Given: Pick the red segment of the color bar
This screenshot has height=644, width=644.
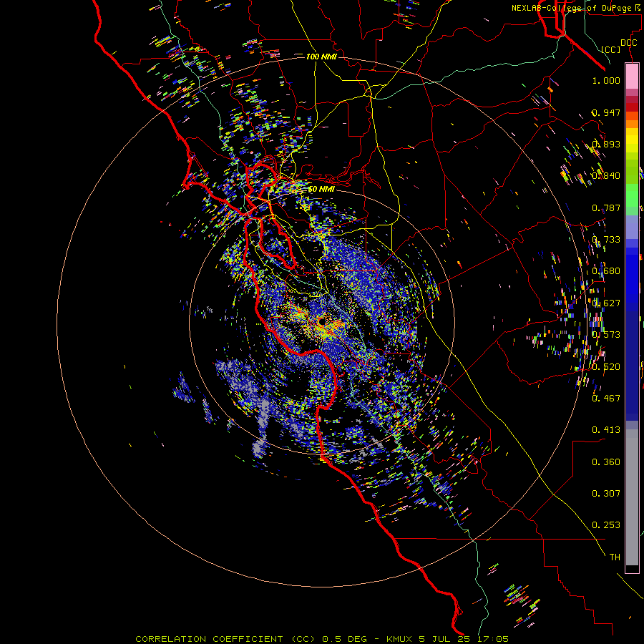Looking at the screenshot, I should coord(632,107).
